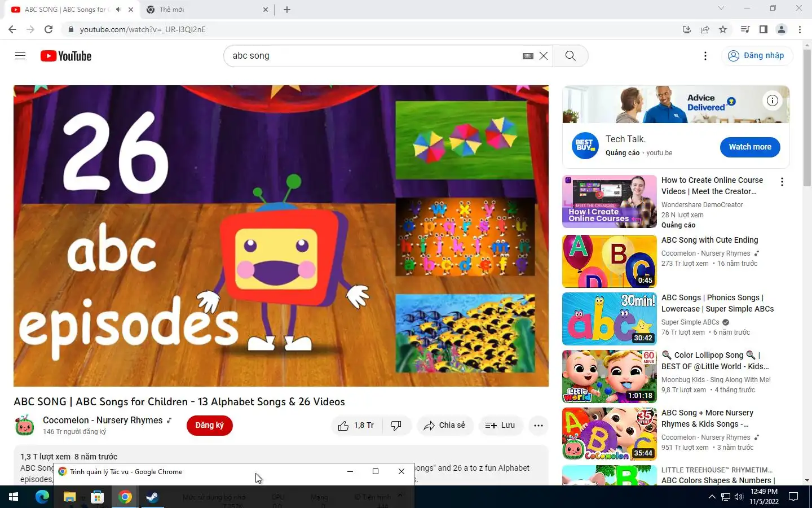Open the ABC Song with Cute Ending thumbnail

[x=610, y=261]
